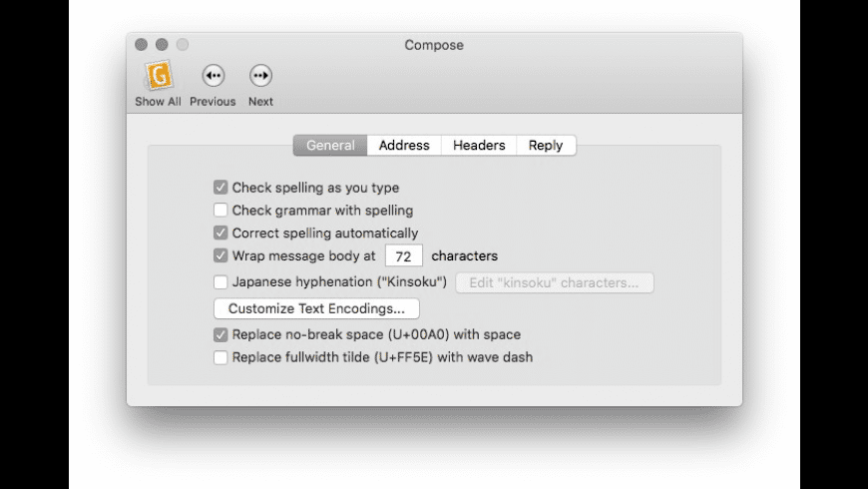Turn off Correct spelling automatically
Screen dimensions: 868x489
click(x=220, y=234)
